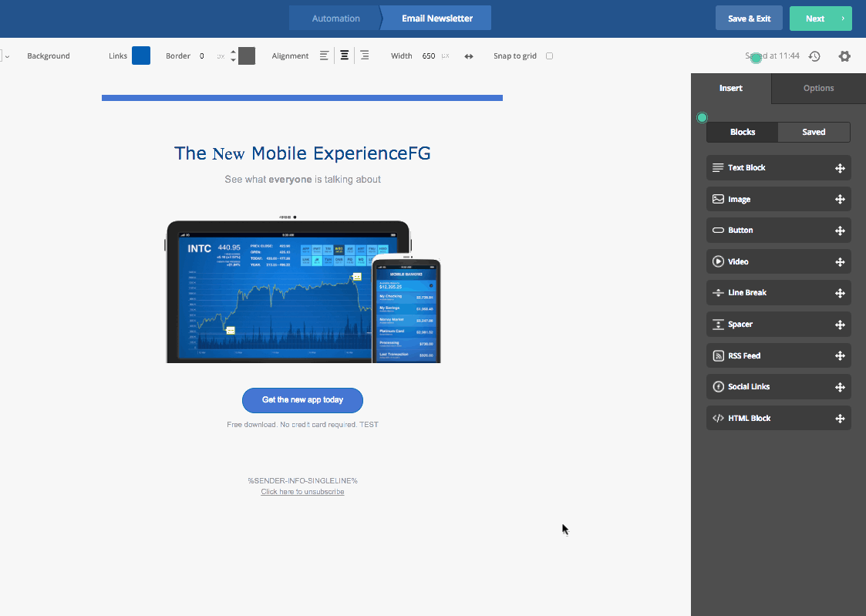This screenshot has width=866, height=616.
Task: Decrease the border size stepper arrow
Action: pos(233,59)
